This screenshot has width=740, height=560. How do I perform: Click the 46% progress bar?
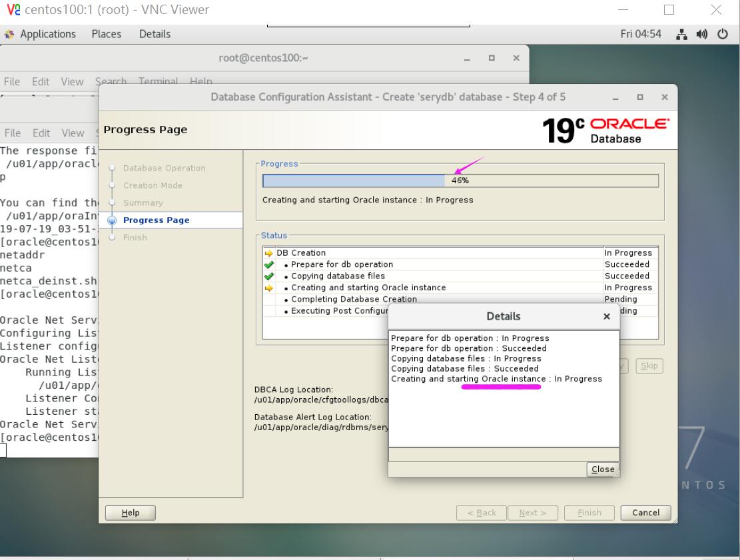[x=460, y=180]
